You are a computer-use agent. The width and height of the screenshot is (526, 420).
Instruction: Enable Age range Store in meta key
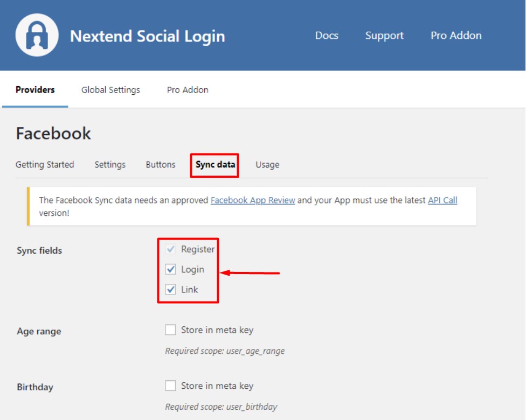coord(170,330)
